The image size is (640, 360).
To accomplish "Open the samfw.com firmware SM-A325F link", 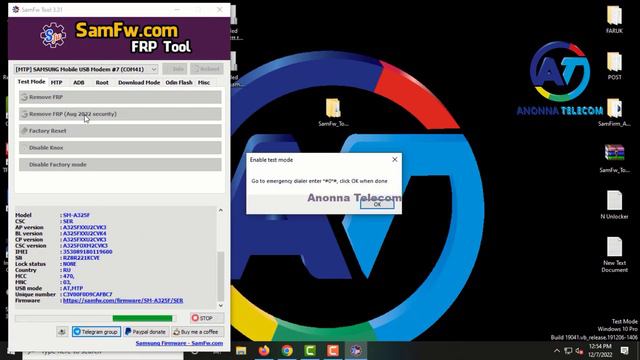I will click(123, 300).
